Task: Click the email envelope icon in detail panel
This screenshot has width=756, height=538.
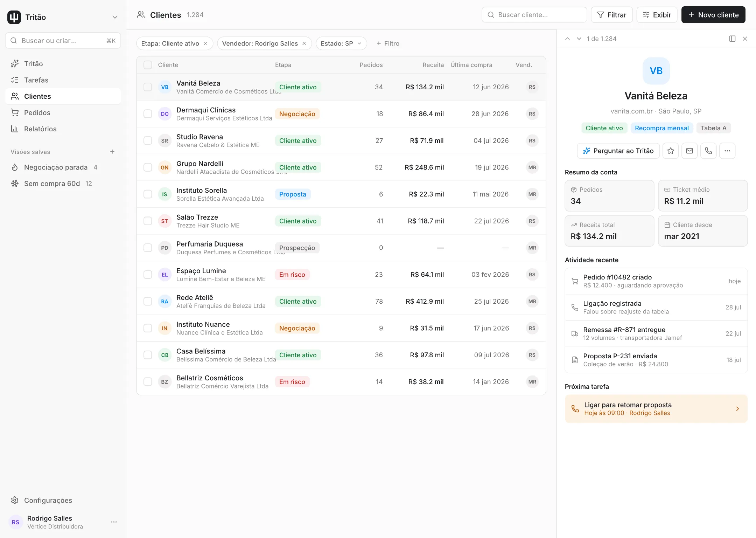Action: pos(689,151)
